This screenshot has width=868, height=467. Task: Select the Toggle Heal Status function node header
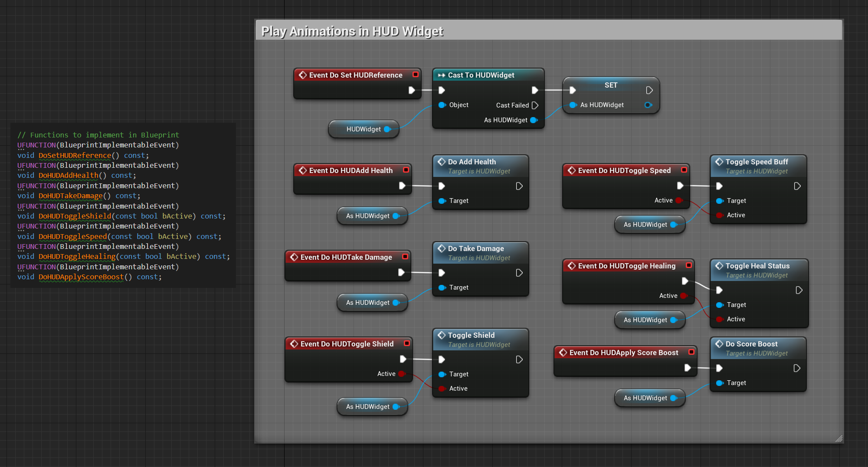coord(759,270)
